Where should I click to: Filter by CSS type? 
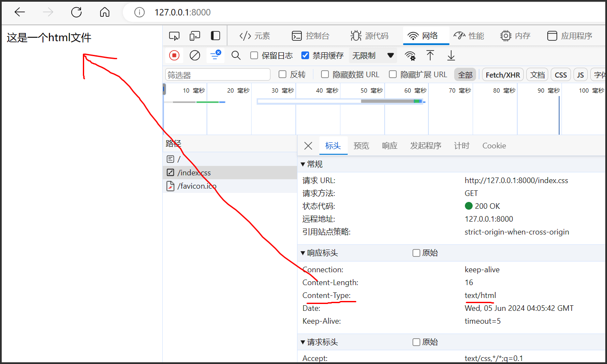(x=561, y=75)
